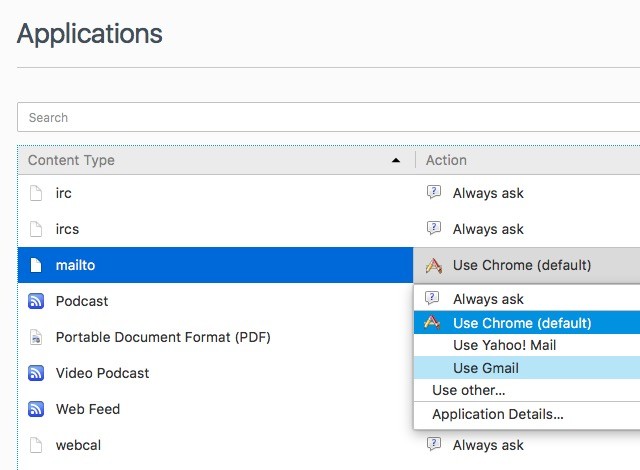Pick Use Yahoo! Mail option
This screenshot has height=470, width=640.
tap(527, 345)
